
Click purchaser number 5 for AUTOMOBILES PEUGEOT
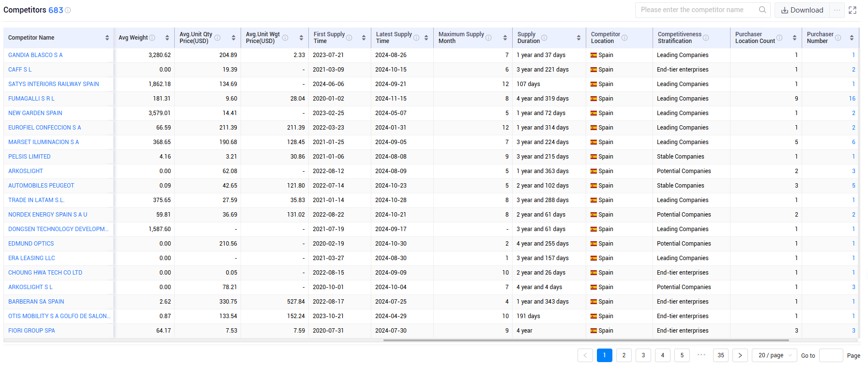click(853, 186)
